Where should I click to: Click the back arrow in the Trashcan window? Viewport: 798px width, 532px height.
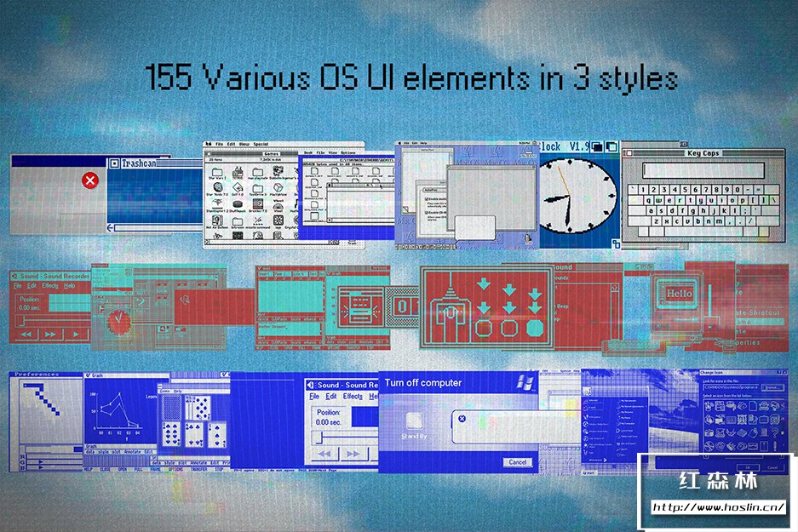click(x=111, y=228)
